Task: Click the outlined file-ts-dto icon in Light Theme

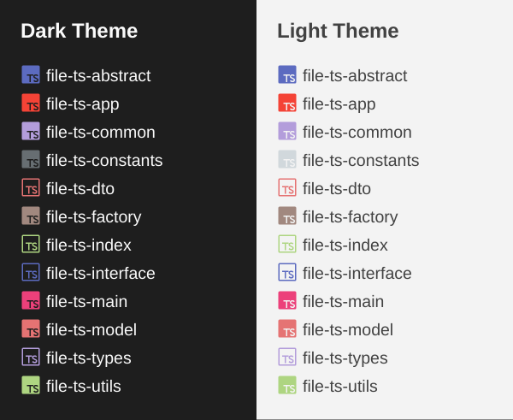Action: [287, 187]
